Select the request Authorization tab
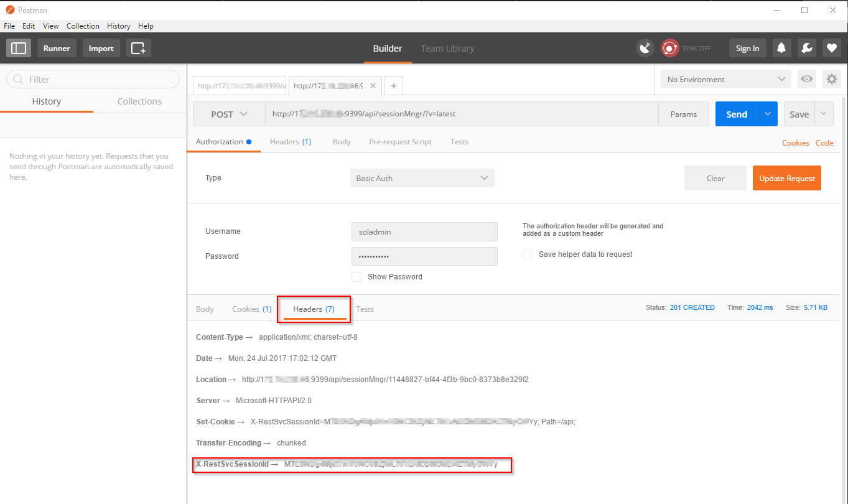Screen dimensions: 848x504 [223, 141]
